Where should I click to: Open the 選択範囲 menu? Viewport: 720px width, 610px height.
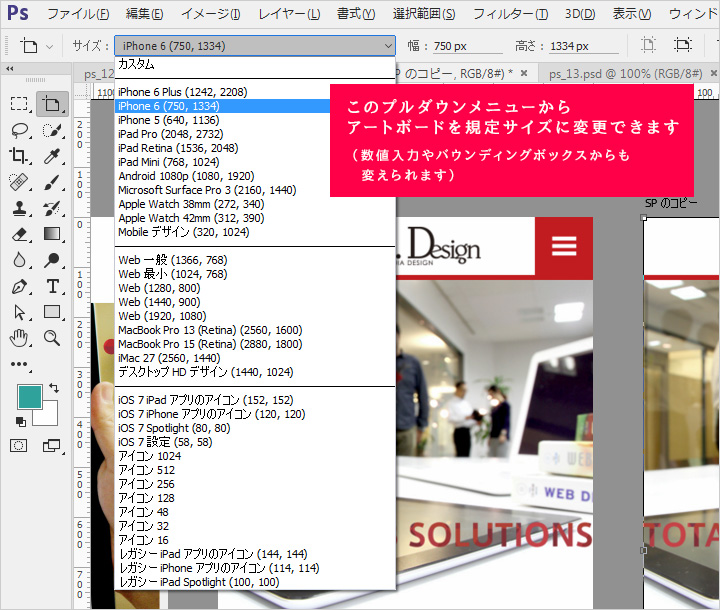[424, 14]
